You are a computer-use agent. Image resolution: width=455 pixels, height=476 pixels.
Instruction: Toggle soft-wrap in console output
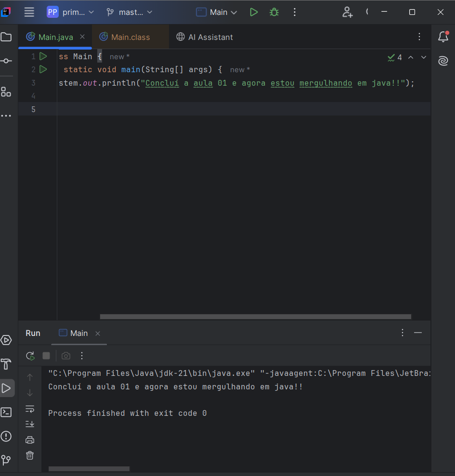pos(30,409)
